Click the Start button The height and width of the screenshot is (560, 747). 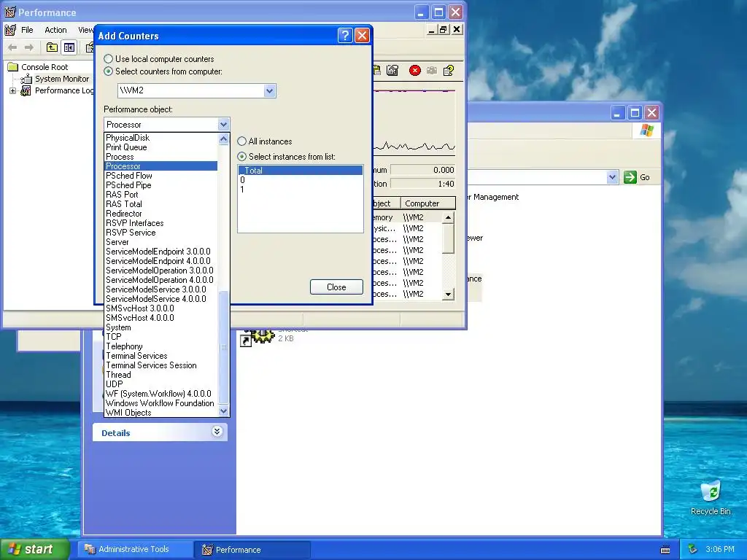(35, 549)
